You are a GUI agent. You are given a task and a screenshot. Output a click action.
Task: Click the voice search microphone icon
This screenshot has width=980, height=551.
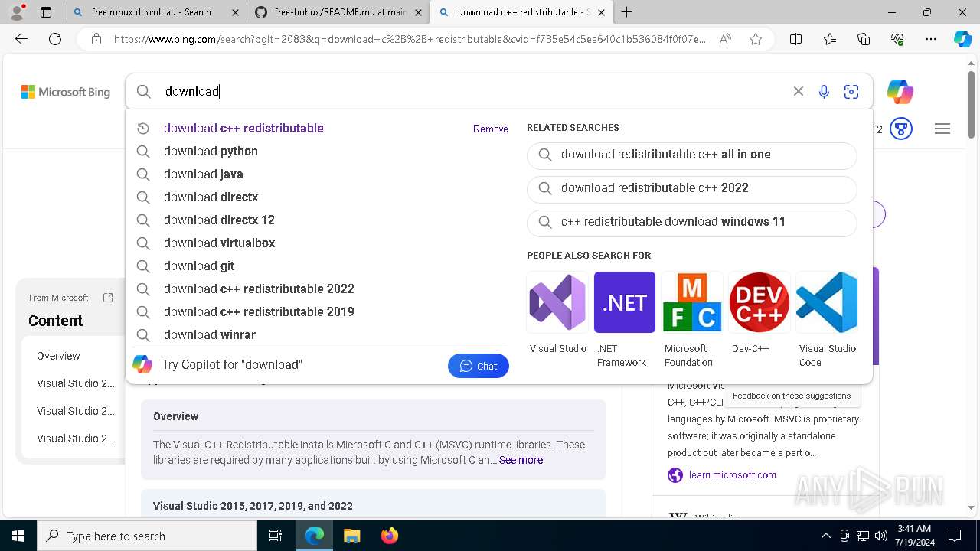(x=824, y=92)
